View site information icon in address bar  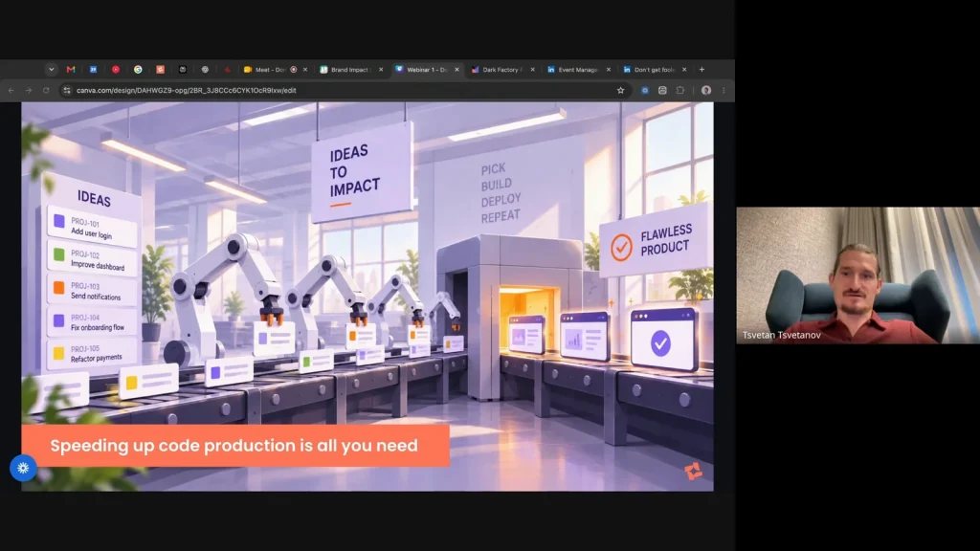67,90
